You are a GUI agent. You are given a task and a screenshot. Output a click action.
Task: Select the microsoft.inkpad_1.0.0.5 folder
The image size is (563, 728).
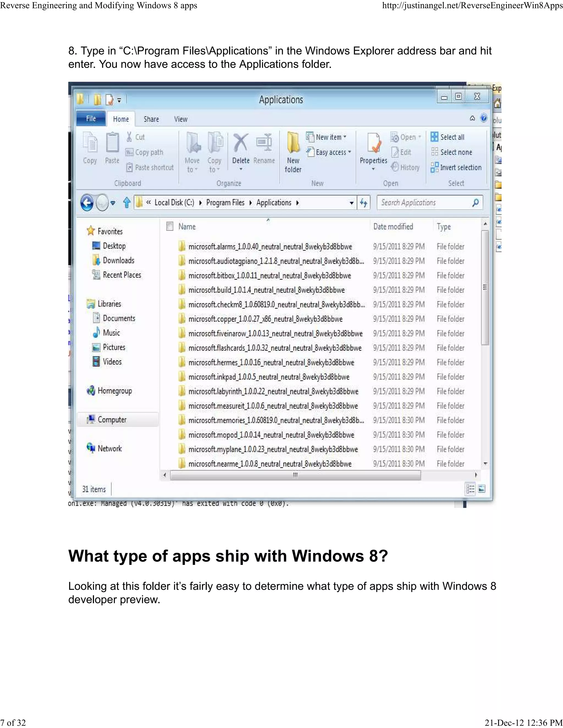pyautogui.click(x=264, y=377)
